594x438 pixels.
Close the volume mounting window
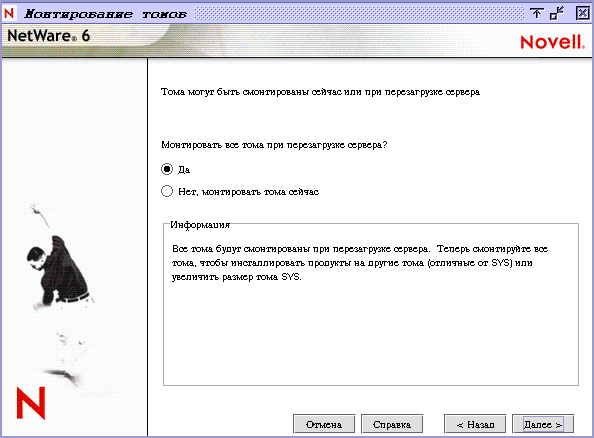583,13
